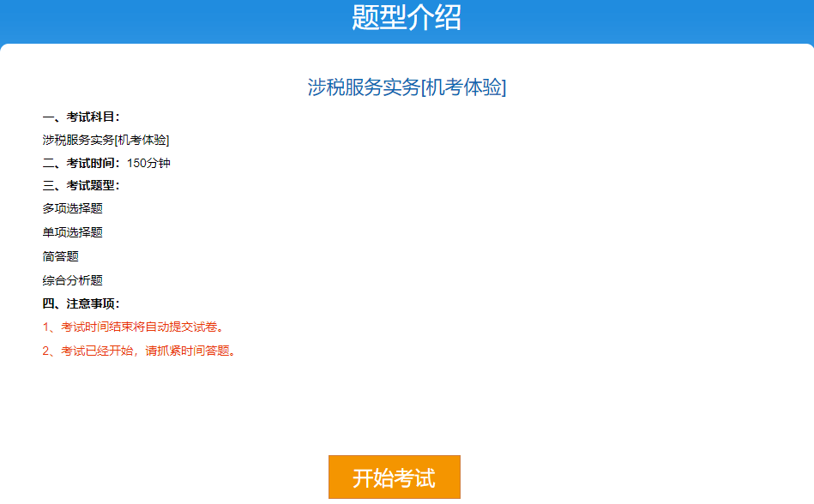Screen dimensions: 814x504
Task: Click the center of the blue title bar
Action: 407,15
